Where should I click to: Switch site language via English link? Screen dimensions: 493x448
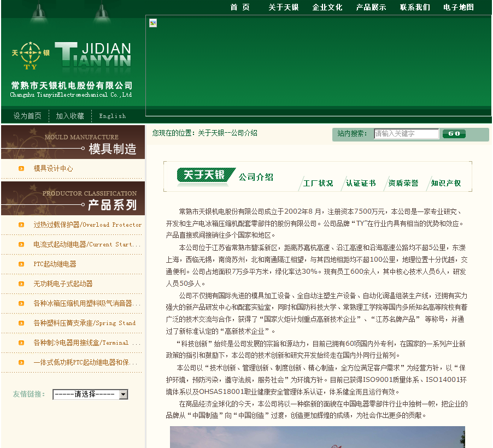tap(112, 116)
